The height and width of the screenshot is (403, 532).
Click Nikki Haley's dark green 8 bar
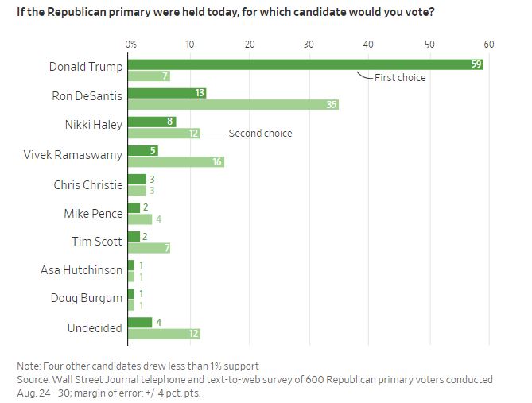pos(152,122)
